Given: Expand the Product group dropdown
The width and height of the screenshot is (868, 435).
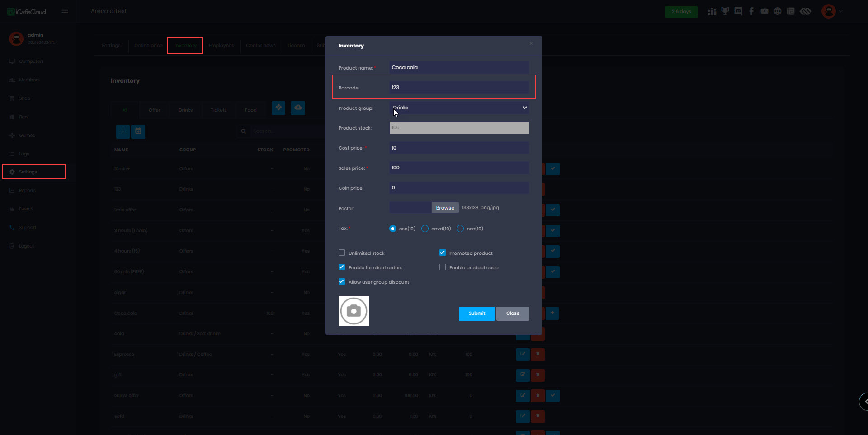Looking at the screenshot, I should pyautogui.click(x=458, y=108).
